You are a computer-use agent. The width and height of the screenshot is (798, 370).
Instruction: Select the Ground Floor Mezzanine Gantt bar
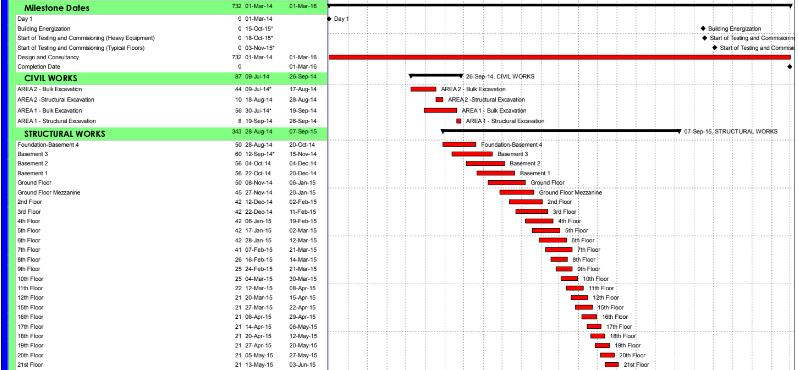click(x=517, y=192)
